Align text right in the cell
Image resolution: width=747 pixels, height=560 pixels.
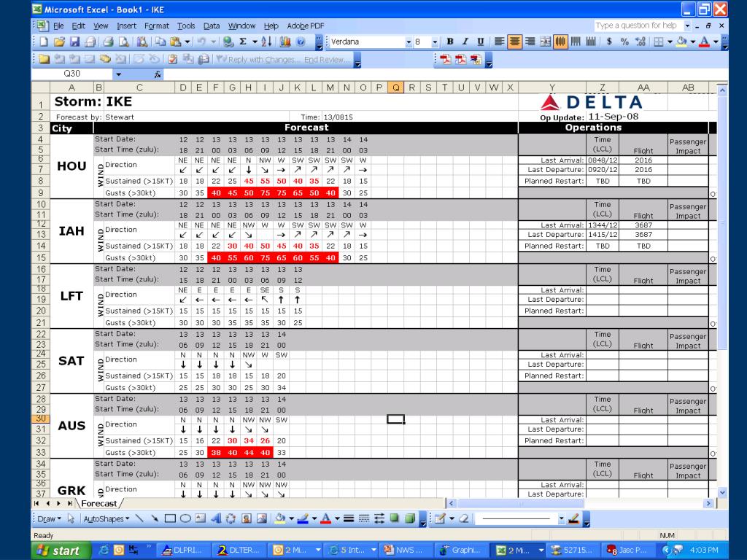(530, 42)
